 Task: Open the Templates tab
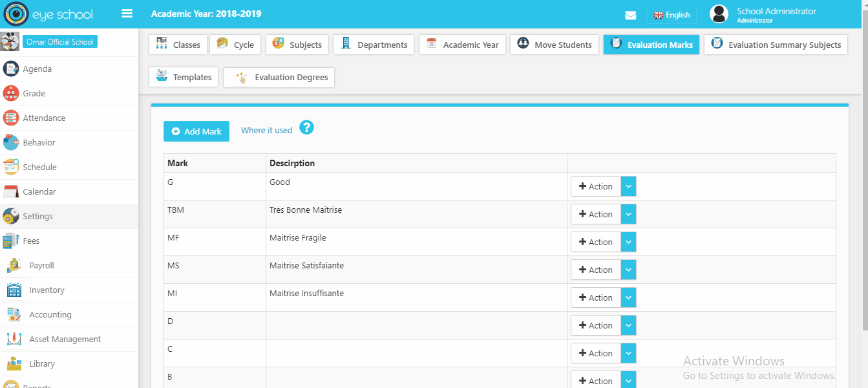pos(184,77)
